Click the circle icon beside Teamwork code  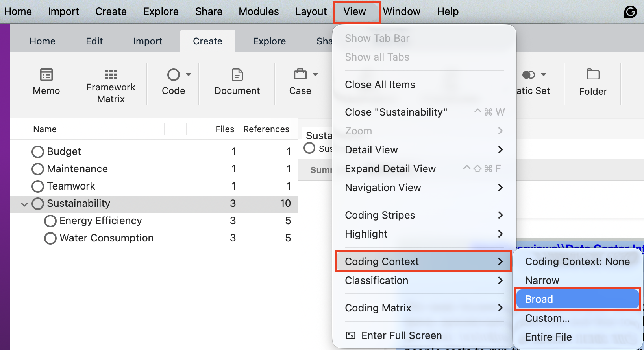pyautogui.click(x=38, y=186)
